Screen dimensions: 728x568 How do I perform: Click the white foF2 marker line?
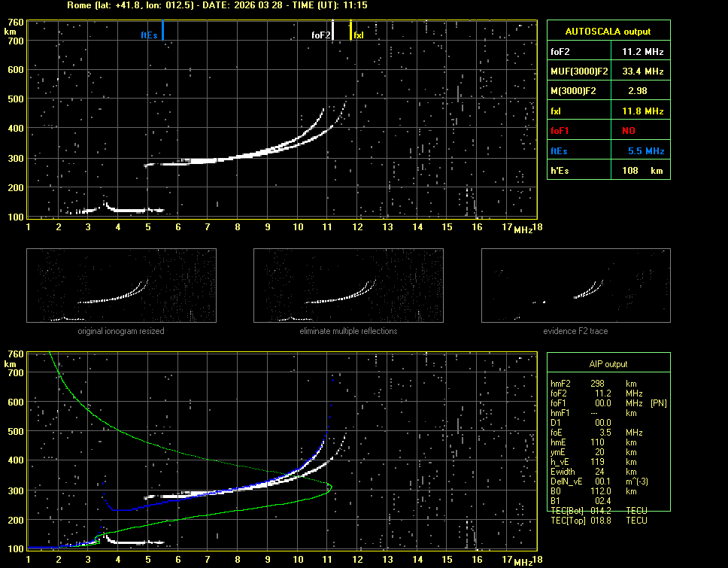[x=332, y=31]
